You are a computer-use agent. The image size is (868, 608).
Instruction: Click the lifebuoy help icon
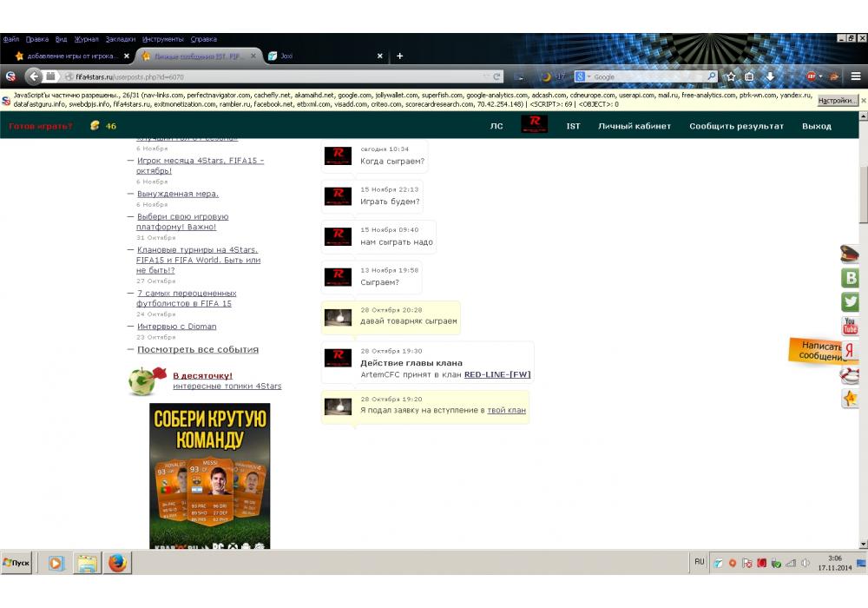click(x=851, y=375)
